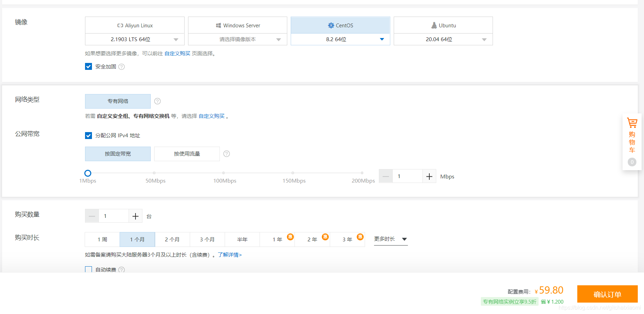Image resolution: width=644 pixels, height=314 pixels.
Task: Click the 确认订单 button
Action: [607, 294]
